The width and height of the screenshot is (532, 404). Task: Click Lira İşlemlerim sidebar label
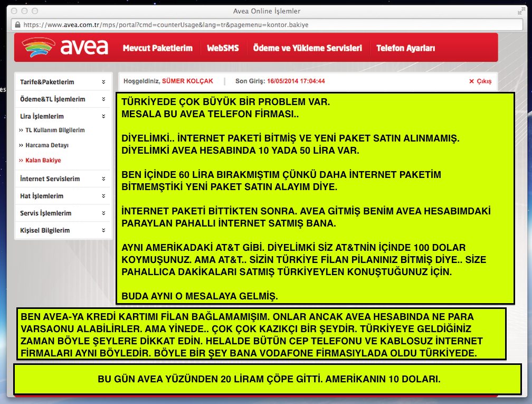point(42,116)
